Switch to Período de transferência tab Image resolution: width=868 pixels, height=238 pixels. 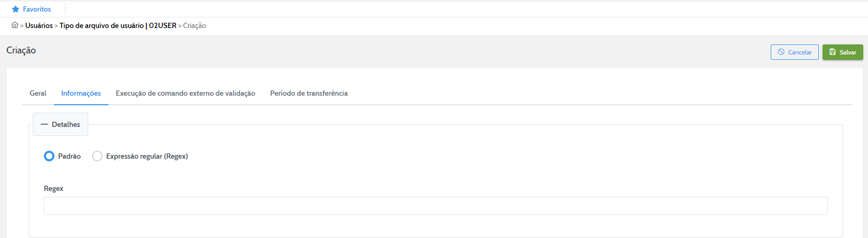click(309, 93)
